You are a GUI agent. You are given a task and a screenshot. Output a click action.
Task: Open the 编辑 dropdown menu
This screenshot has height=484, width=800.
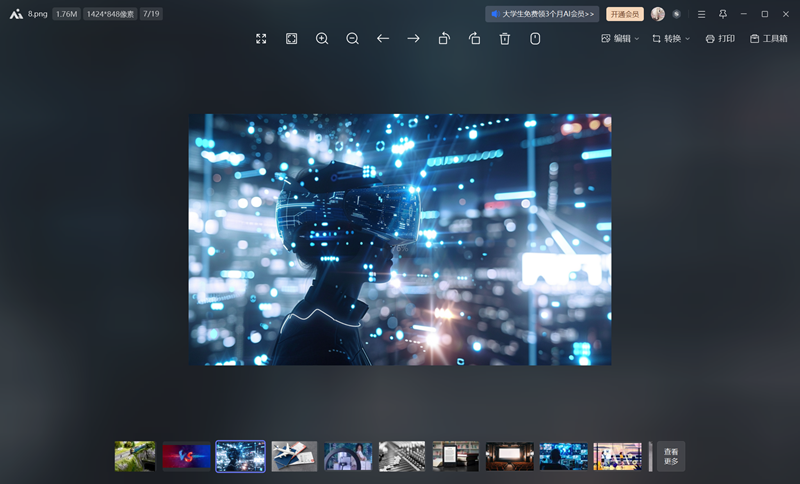(620, 38)
